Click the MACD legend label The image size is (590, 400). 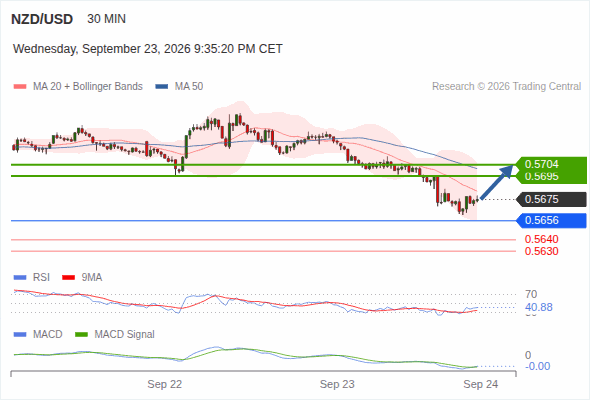48,335
